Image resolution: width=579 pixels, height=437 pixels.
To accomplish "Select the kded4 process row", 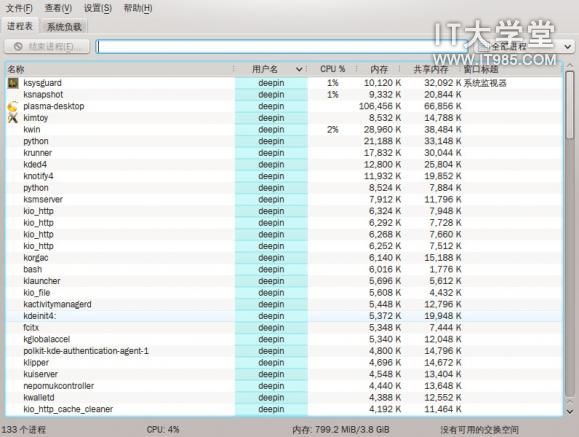I will (284, 164).
